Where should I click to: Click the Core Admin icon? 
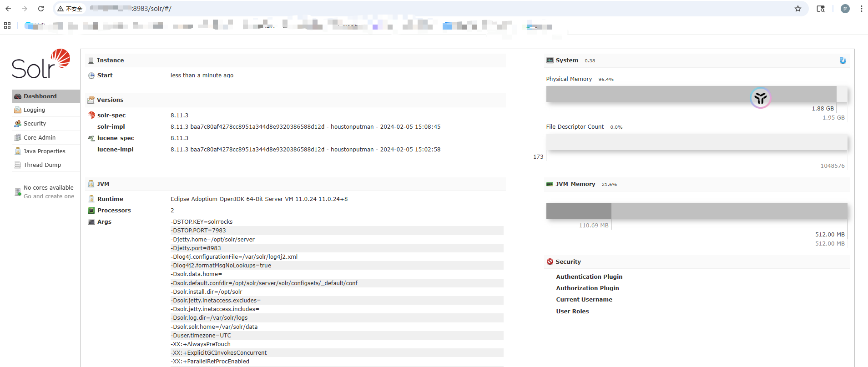click(18, 137)
